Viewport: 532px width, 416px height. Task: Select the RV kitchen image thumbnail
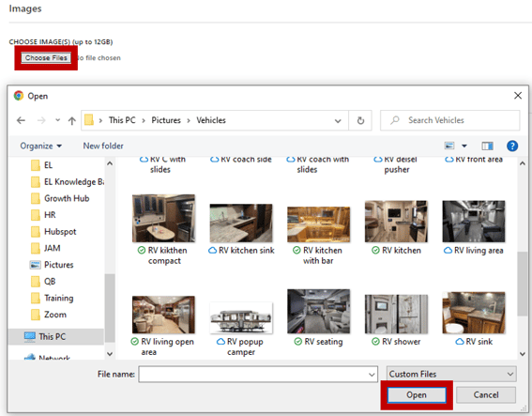pyautogui.click(x=396, y=221)
